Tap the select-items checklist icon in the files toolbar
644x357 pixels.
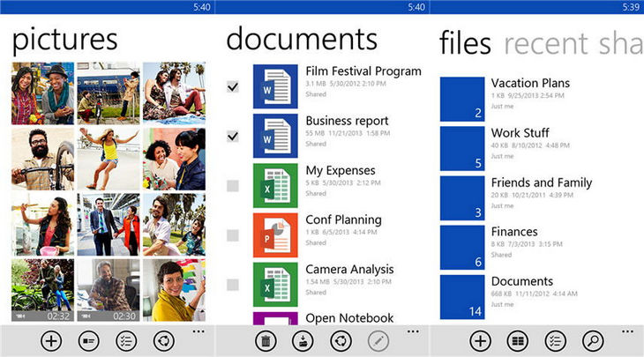click(555, 340)
